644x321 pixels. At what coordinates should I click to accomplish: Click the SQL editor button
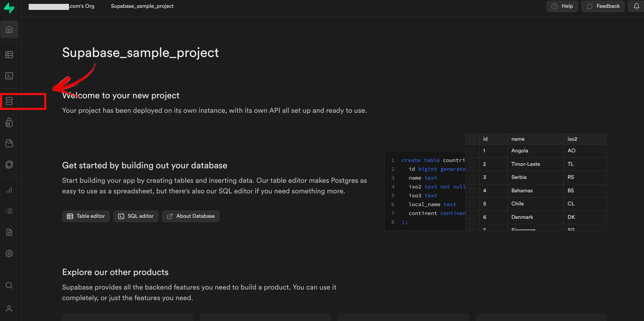(x=136, y=216)
